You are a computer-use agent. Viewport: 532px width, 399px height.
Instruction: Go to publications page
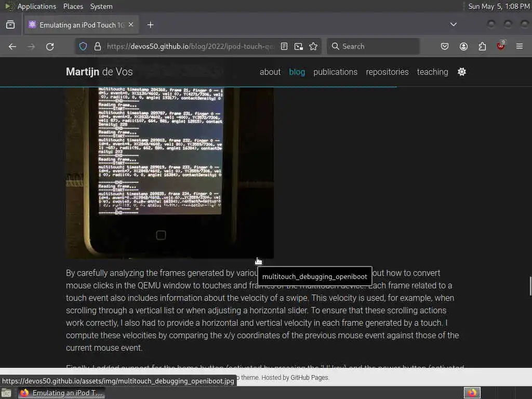pos(335,72)
